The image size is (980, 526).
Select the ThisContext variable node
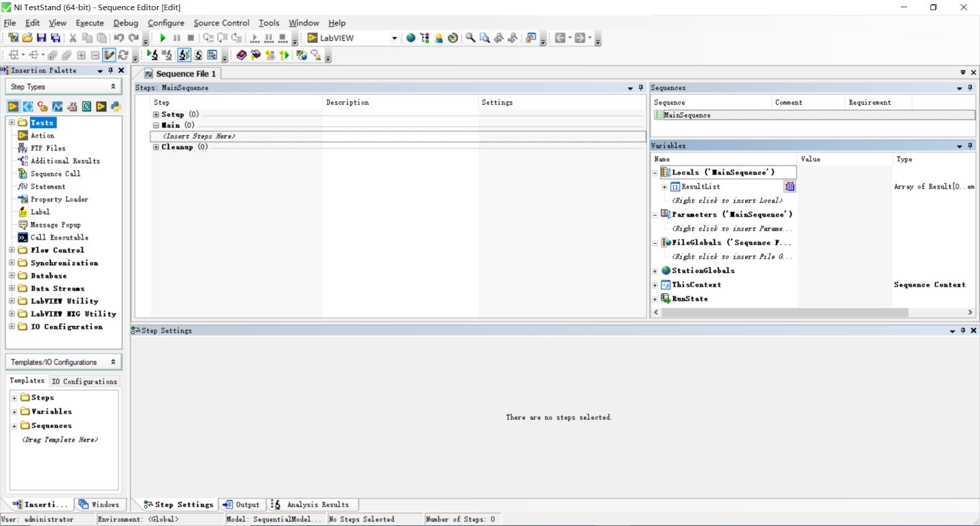696,285
